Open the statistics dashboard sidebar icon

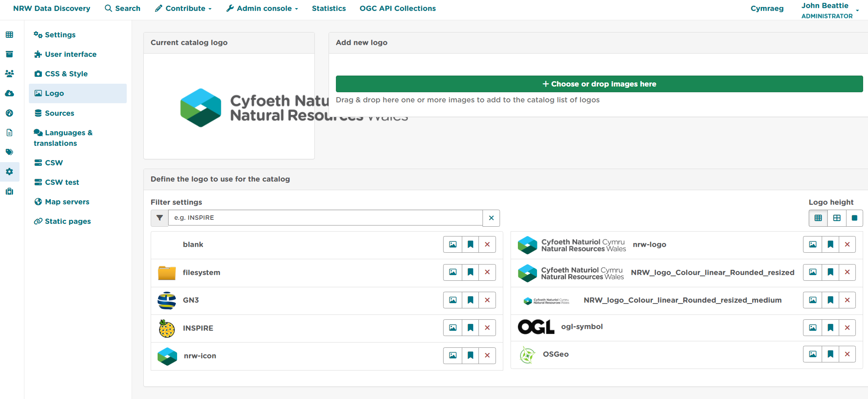click(x=9, y=113)
